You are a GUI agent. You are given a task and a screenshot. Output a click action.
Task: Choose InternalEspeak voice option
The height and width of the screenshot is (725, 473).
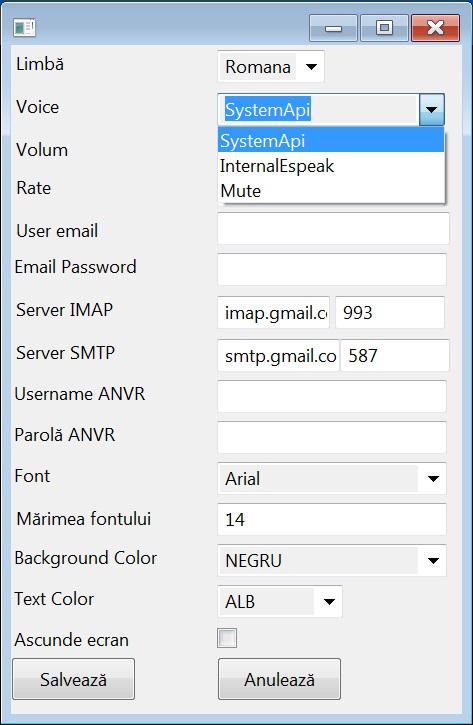pos(331,166)
